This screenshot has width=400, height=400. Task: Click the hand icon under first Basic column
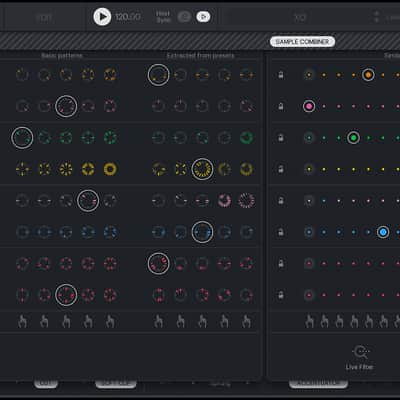pos(22,321)
